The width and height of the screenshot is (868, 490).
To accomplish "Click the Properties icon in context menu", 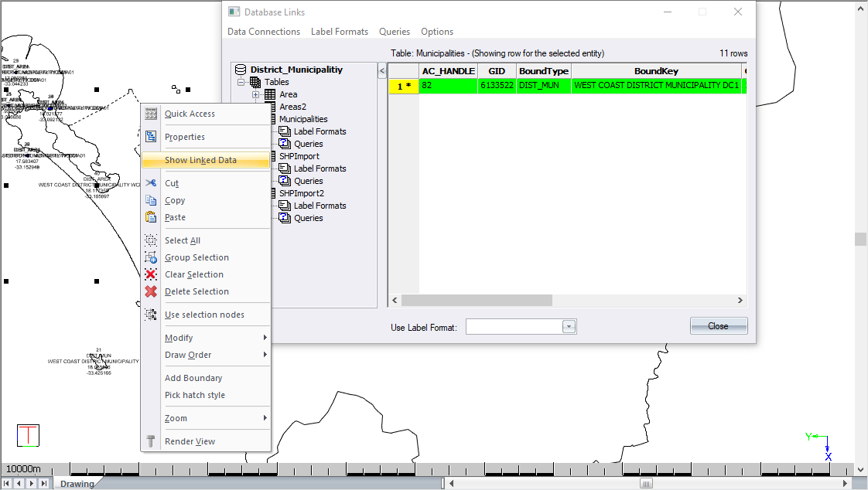I will [x=151, y=137].
